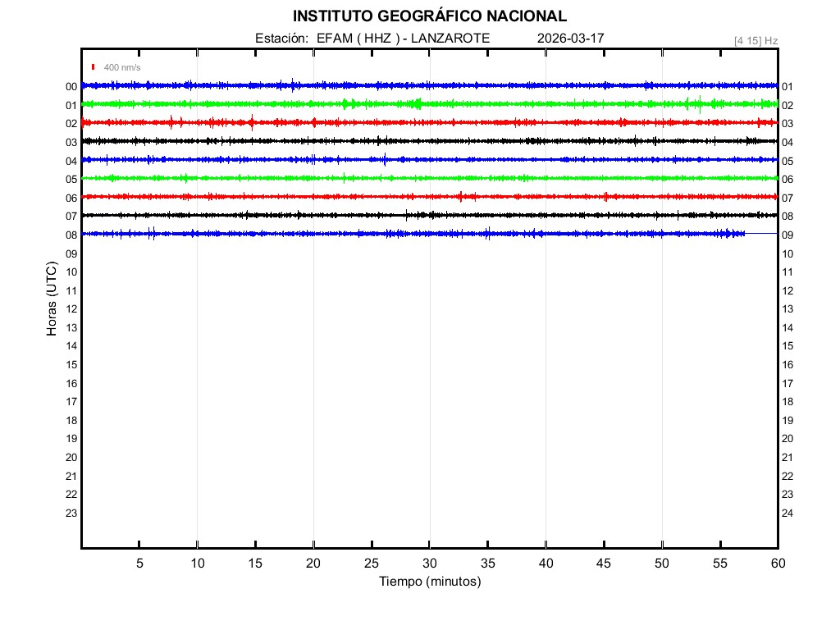Image resolution: width=840 pixels, height=630 pixels.
Task: Click the hour label 24 on the right axis
Action: tap(787, 513)
